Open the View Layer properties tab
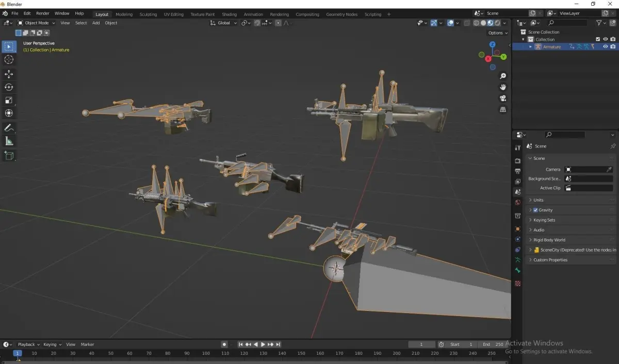 pos(518,181)
